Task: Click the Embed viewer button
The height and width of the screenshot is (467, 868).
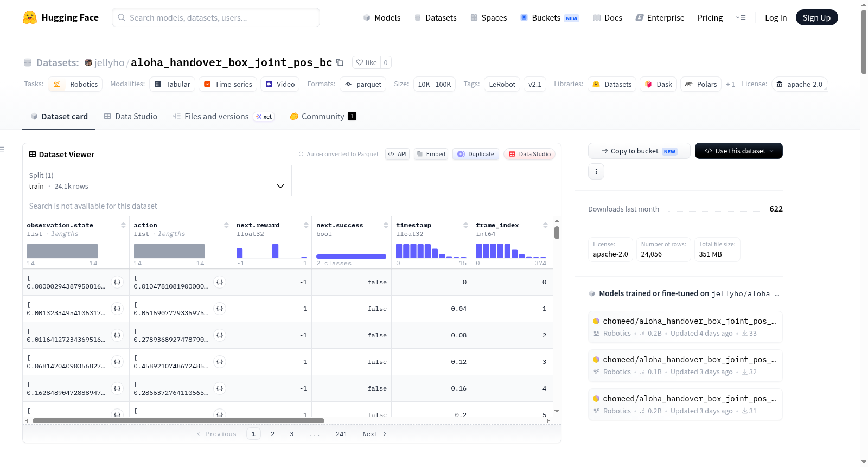Action: tap(431, 154)
